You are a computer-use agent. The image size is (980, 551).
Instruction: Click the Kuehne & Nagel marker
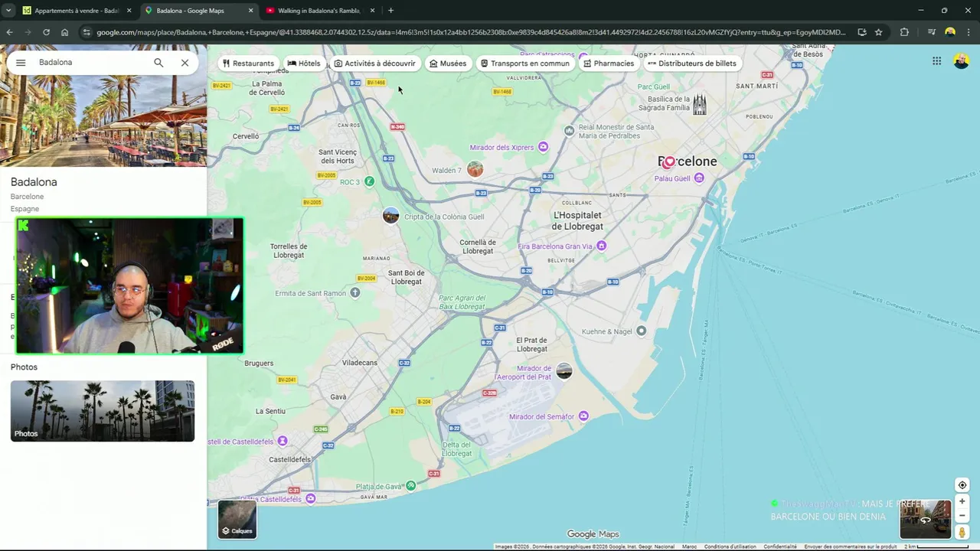click(x=642, y=331)
